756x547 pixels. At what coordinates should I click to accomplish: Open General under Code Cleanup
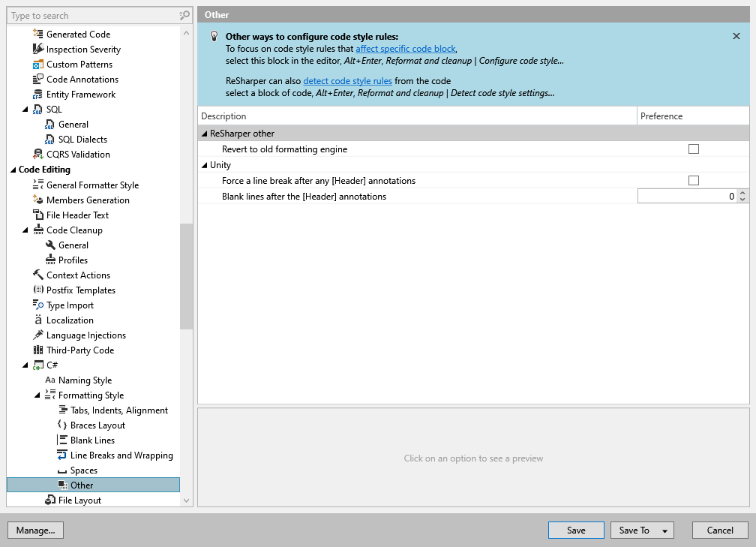tap(73, 245)
